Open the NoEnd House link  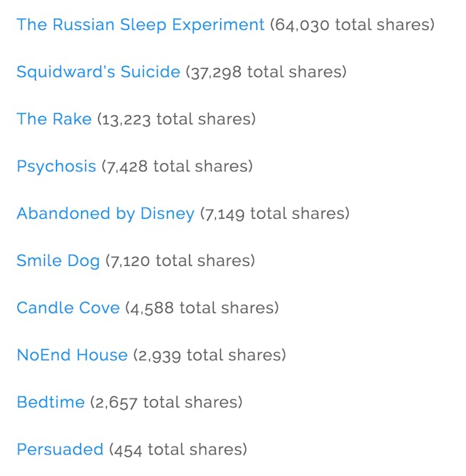pos(72,355)
